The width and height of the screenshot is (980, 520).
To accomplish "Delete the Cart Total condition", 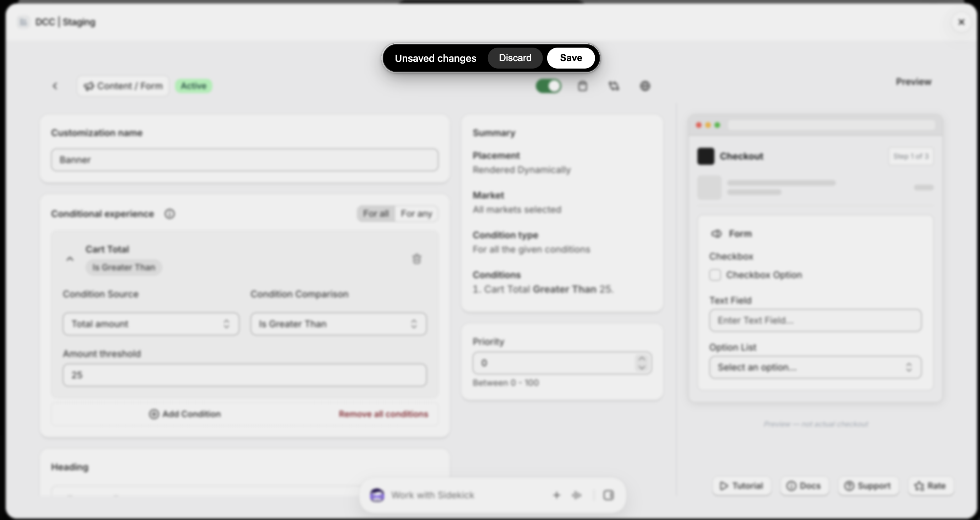I will coord(416,259).
